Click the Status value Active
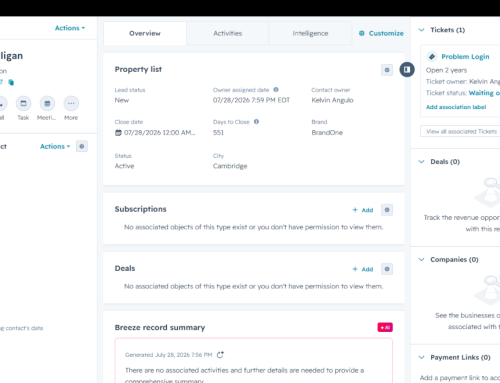This screenshot has width=500, height=383. pos(124,166)
